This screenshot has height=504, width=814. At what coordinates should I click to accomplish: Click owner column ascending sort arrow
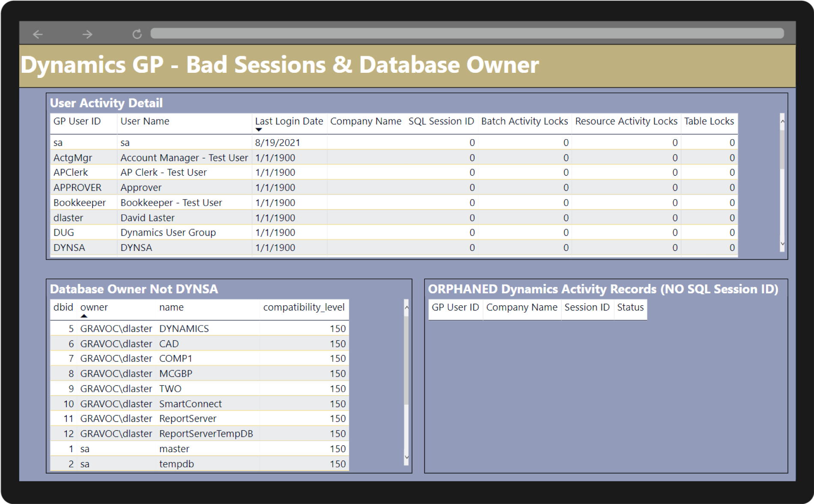point(84,316)
